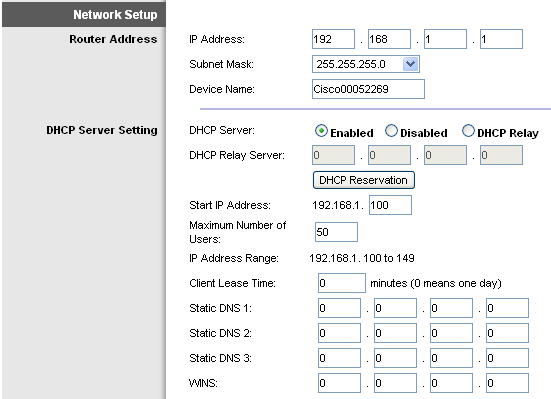
Task: Click the first Static DNS 1 octet field
Action: [339, 308]
